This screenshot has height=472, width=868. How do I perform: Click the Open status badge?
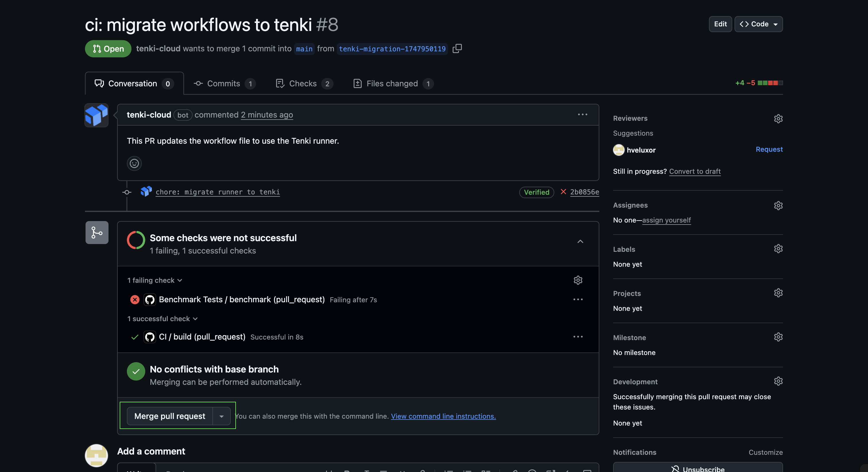click(x=108, y=49)
